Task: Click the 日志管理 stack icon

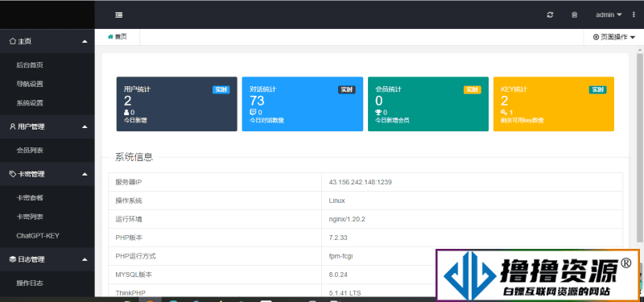Action: click(13, 259)
